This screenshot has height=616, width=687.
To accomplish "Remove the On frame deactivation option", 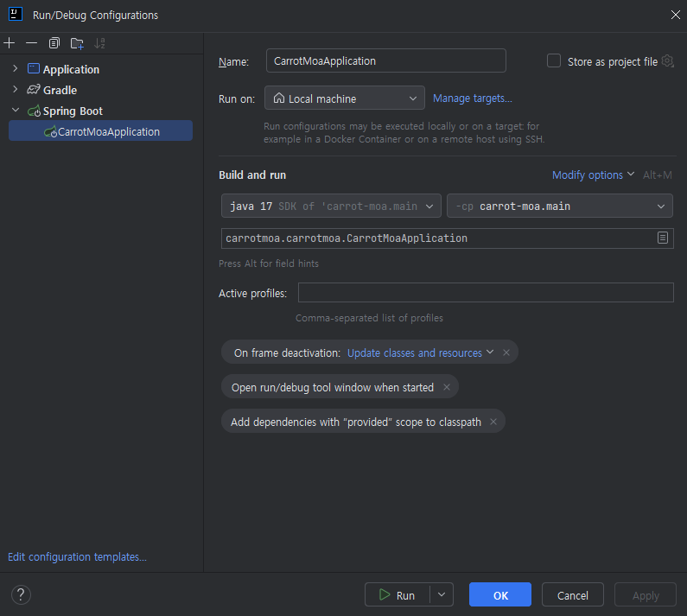I will [506, 352].
